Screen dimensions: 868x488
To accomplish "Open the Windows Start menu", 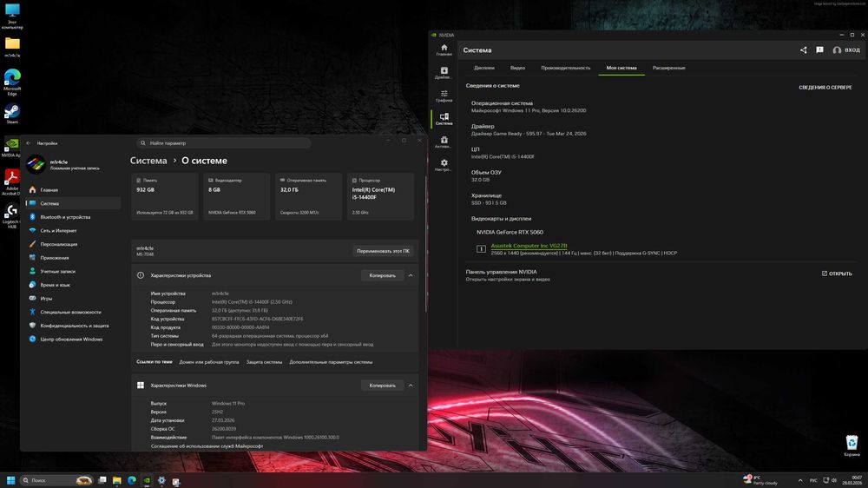I will [x=10, y=480].
